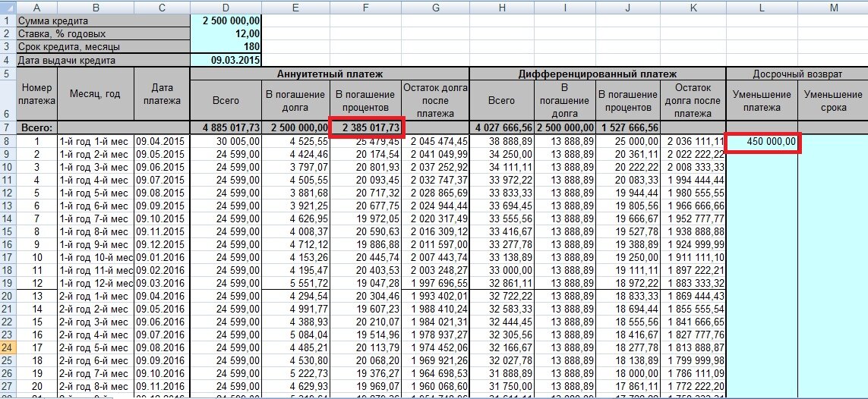Click the 'Сумма кредита' label cell
The width and height of the screenshot is (868, 399).
point(103,21)
